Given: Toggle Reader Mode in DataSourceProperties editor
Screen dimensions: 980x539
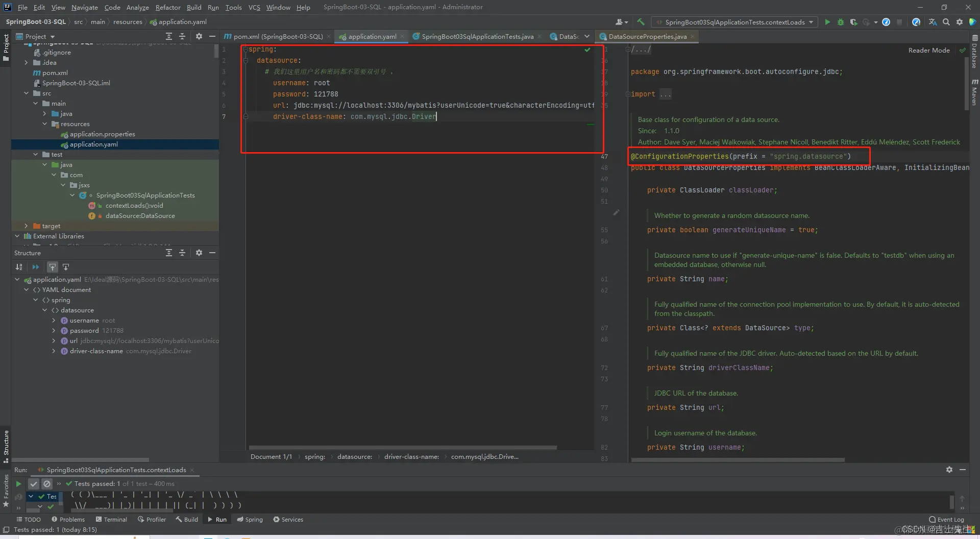Looking at the screenshot, I should pos(929,51).
